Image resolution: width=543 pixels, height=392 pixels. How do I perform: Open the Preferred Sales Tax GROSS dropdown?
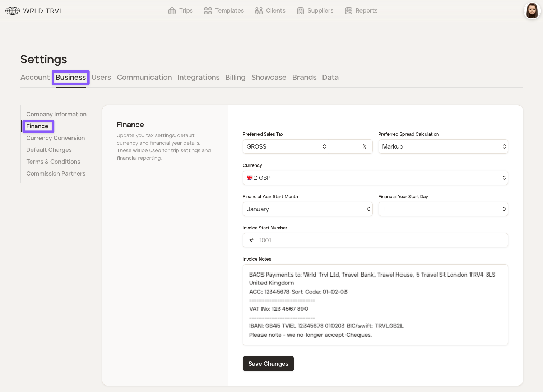[x=286, y=146]
